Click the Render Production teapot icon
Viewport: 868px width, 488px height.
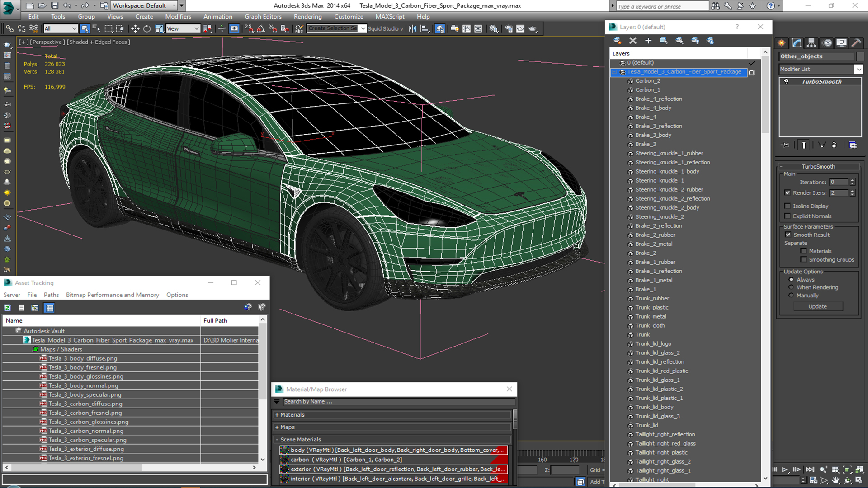[533, 28]
